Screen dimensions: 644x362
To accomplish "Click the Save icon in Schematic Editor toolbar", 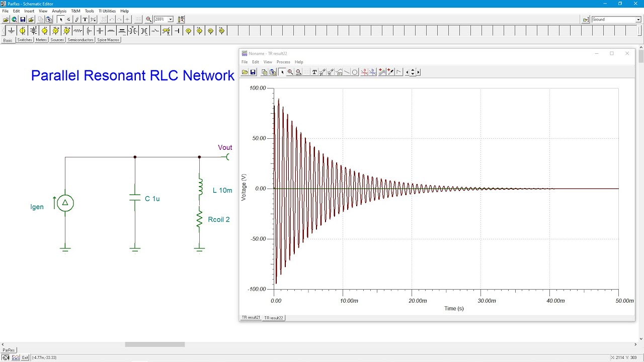I will tap(23, 19).
